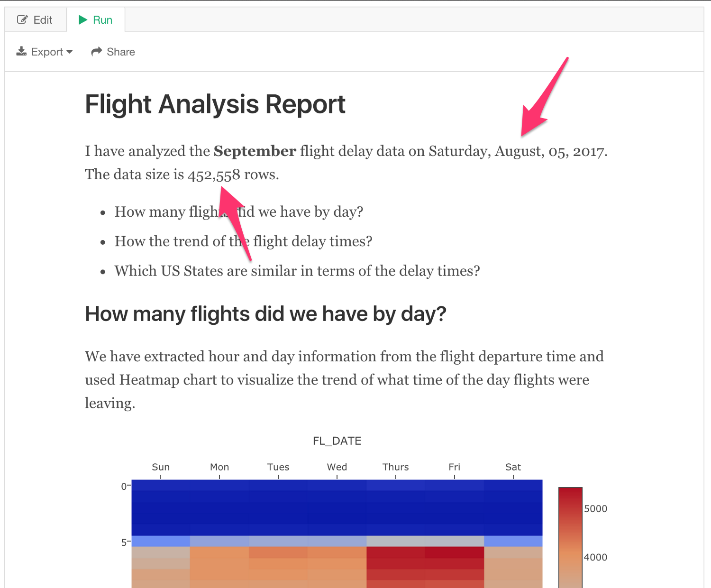Click the Edit pencil icon
This screenshot has height=588, width=711.
[22, 20]
